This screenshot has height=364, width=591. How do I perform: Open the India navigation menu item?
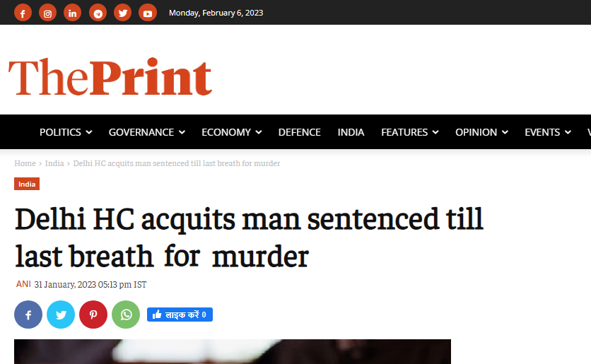pos(351,132)
